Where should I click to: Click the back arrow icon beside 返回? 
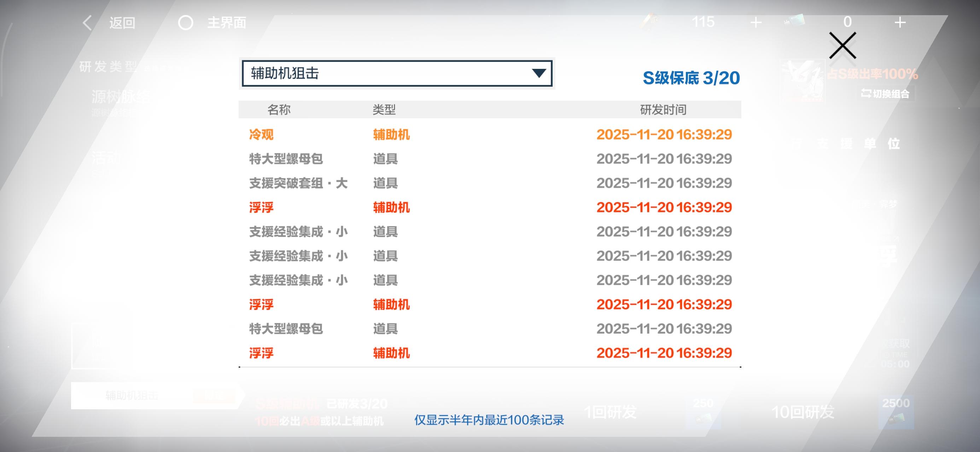click(x=87, y=23)
